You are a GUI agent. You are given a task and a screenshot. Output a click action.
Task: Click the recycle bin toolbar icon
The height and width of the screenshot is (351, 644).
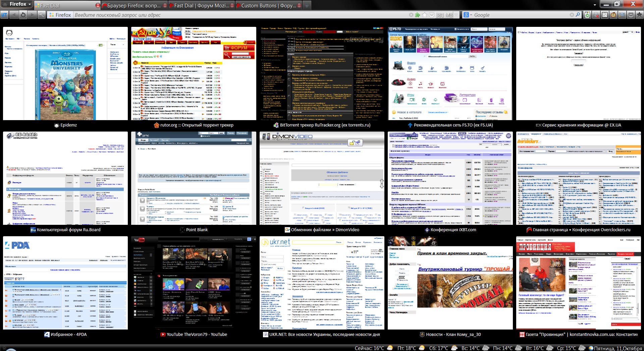point(587,15)
